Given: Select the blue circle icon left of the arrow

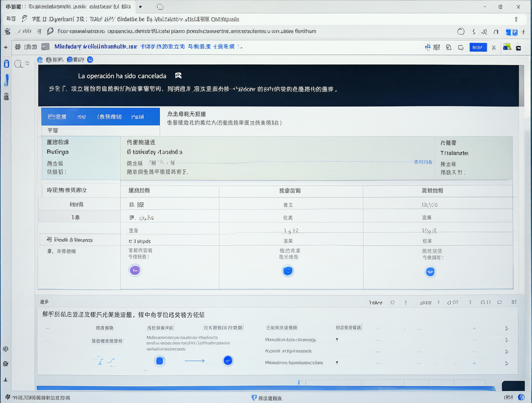Looking at the screenshot, I should pyautogui.click(x=160, y=361).
